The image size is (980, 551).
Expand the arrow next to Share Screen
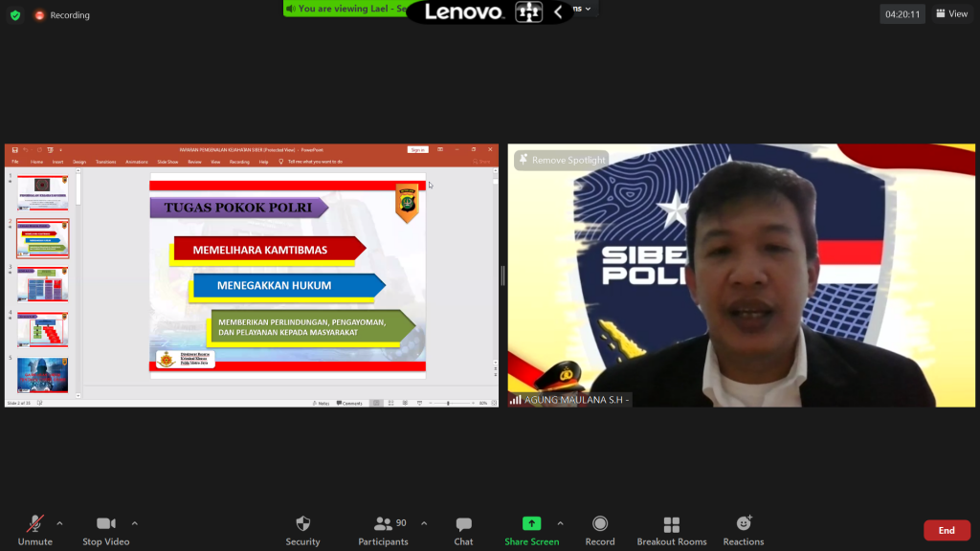[x=560, y=523]
